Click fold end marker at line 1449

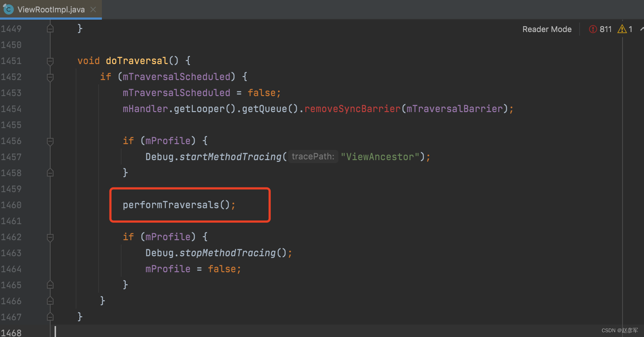pyautogui.click(x=50, y=28)
